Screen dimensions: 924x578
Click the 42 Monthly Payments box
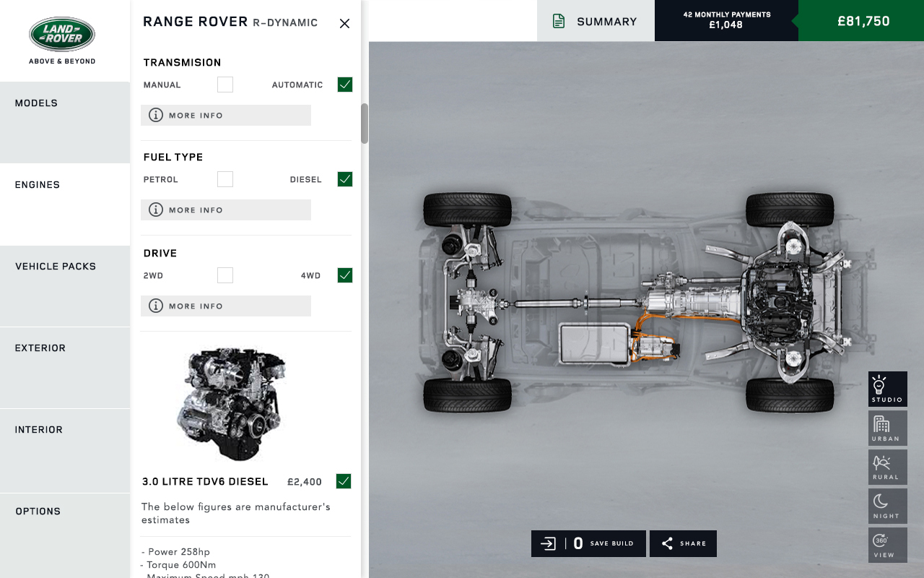pyautogui.click(x=726, y=20)
